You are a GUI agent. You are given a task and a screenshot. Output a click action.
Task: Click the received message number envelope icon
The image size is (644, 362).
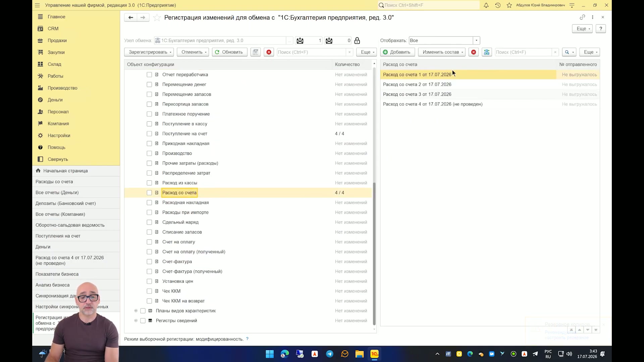329,41
